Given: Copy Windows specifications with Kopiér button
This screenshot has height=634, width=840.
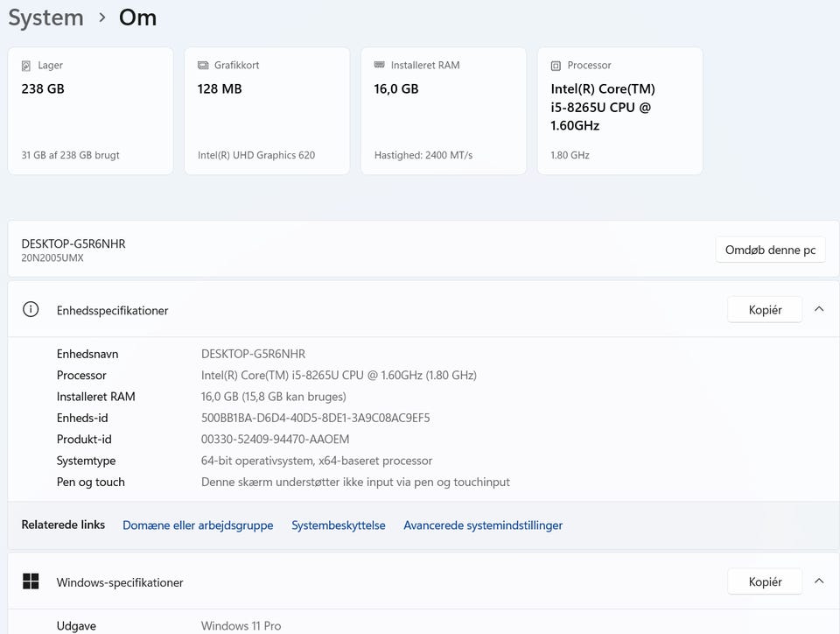Looking at the screenshot, I should coord(764,581).
